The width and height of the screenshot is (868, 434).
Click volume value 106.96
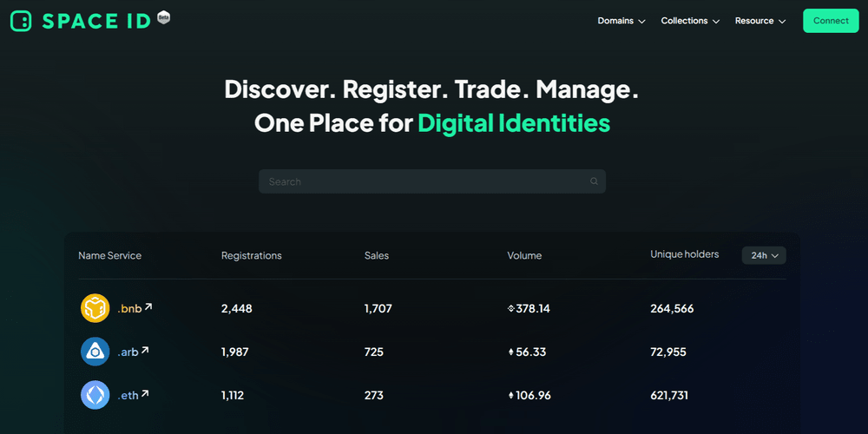pyautogui.click(x=533, y=396)
